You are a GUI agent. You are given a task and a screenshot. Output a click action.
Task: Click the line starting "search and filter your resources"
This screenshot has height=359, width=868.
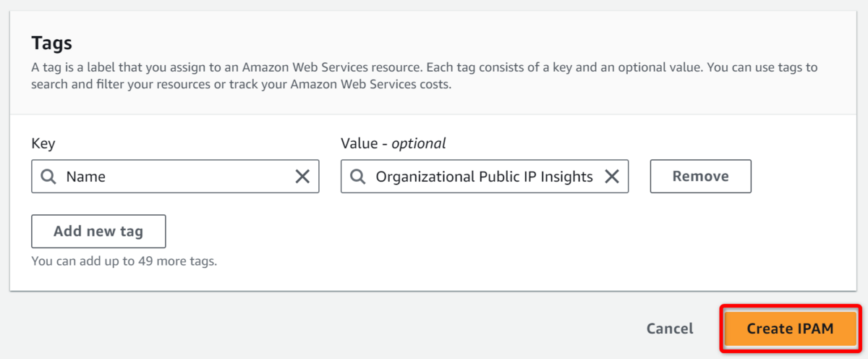pos(145,84)
